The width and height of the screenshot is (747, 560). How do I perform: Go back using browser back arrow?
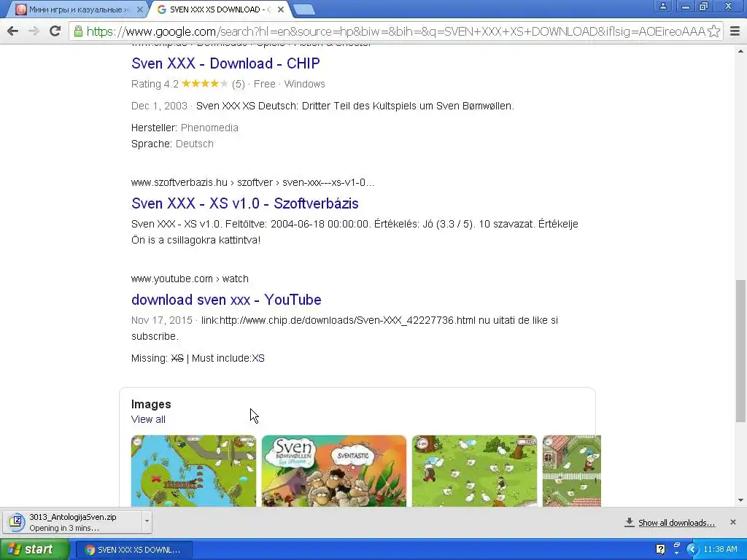point(13,31)
